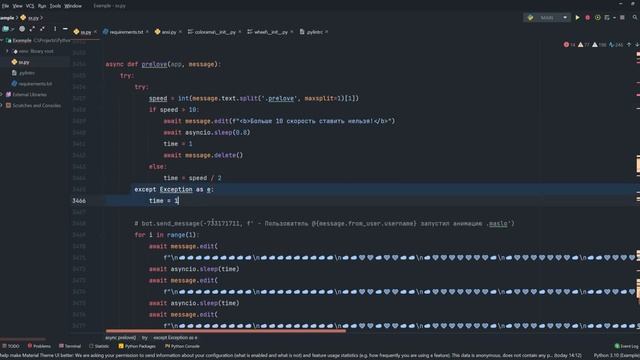
Task: Run the current configuration with green play icon
Action: point(577,18)
